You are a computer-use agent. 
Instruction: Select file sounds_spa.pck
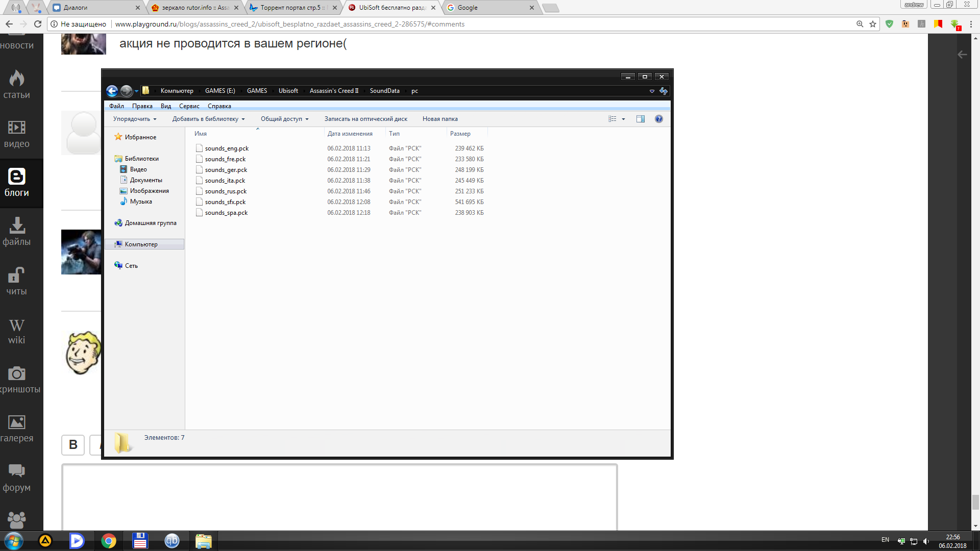[x=222, y=213]
